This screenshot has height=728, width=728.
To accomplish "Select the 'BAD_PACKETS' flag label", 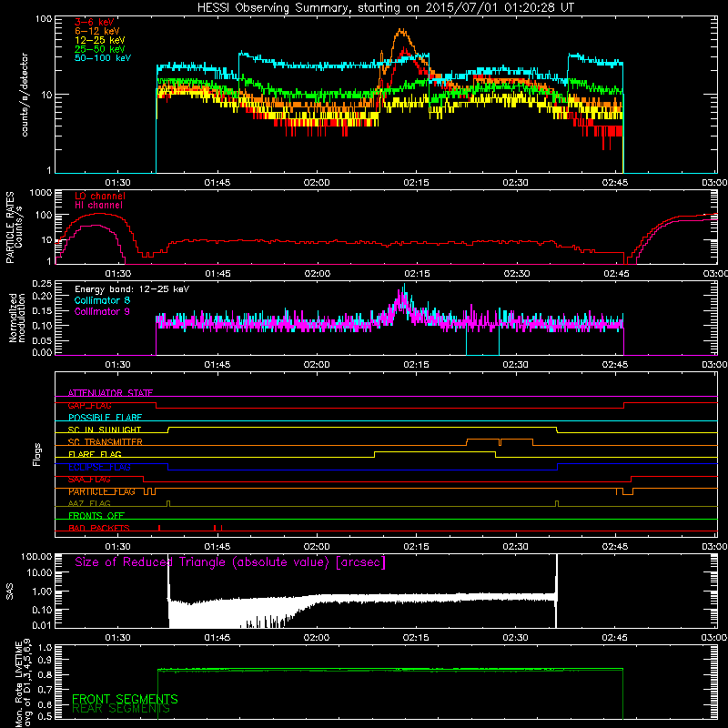I will 99,529.
